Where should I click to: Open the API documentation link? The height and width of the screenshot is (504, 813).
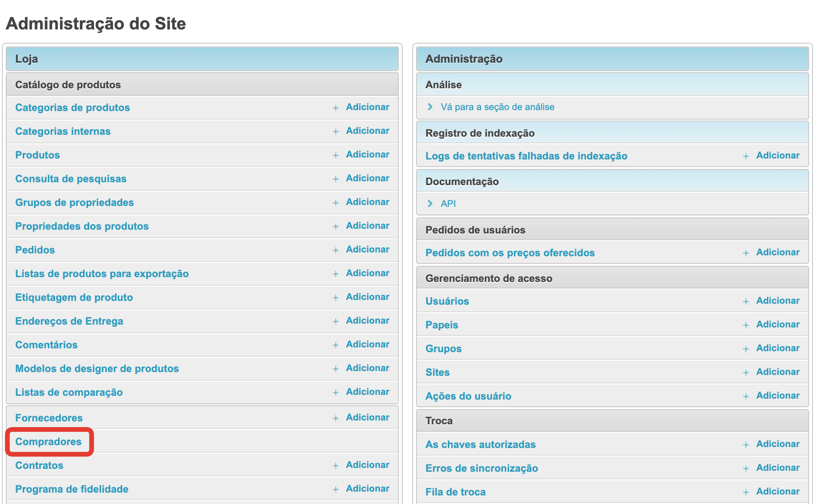click(448, 204)
